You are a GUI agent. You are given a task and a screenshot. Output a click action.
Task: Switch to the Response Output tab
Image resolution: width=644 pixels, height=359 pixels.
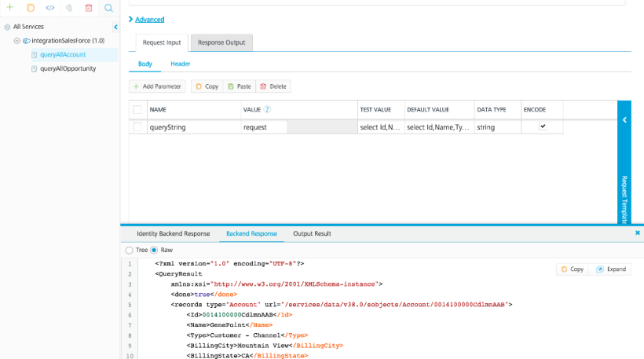[x=221, y=42]
